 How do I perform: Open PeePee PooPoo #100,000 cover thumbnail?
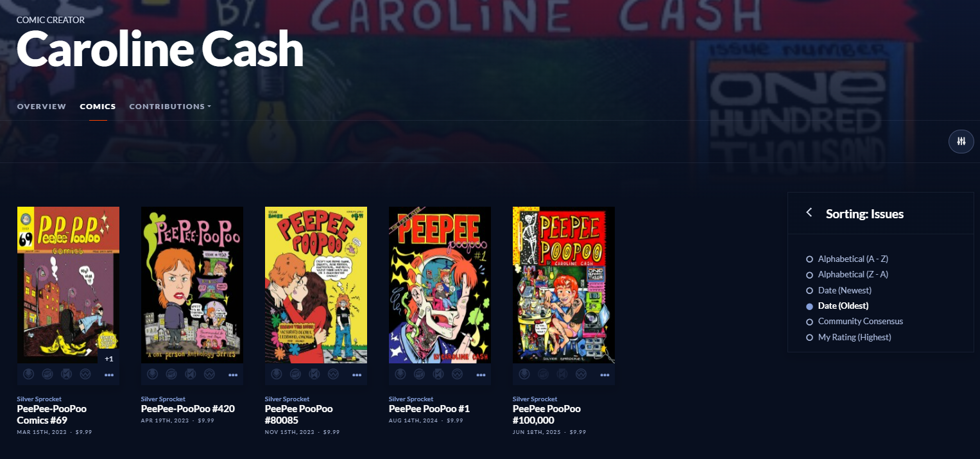click(563, 285)
